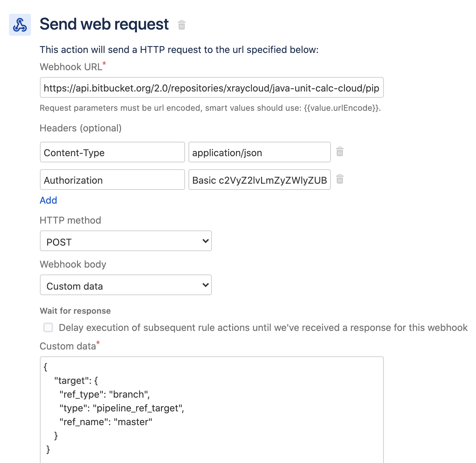Enable the Delay execution checkbox
Viewport: 476px width, 463px height.
(x=48, y=327)
